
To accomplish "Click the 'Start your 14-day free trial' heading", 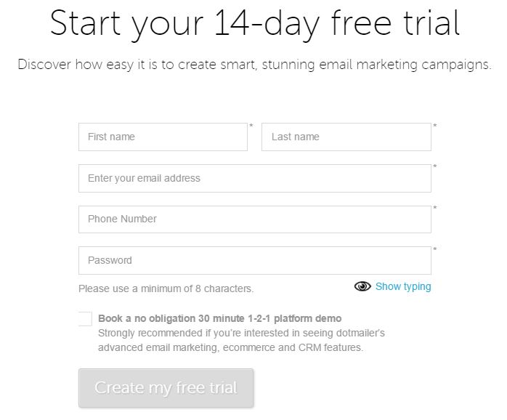I will (255, 24).
